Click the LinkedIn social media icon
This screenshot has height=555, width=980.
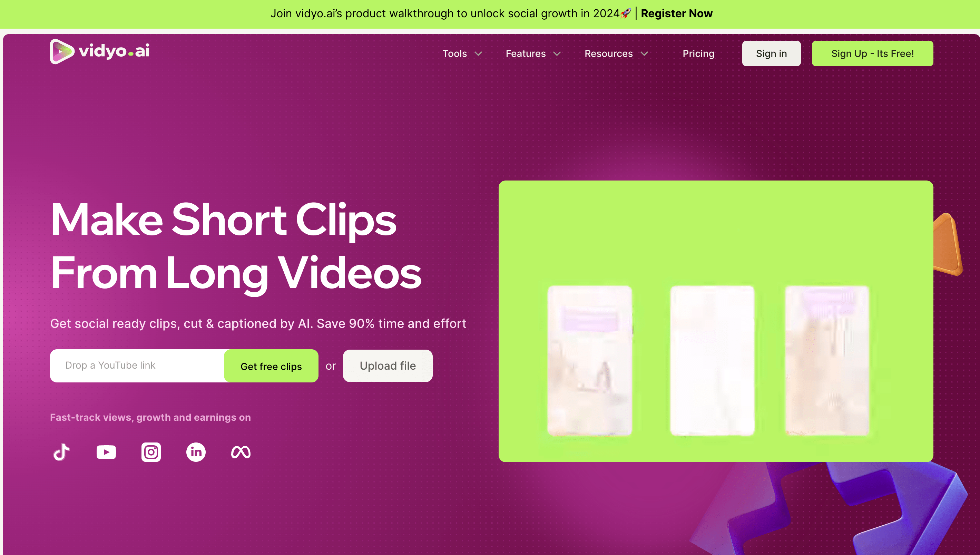tap(195, 451)
